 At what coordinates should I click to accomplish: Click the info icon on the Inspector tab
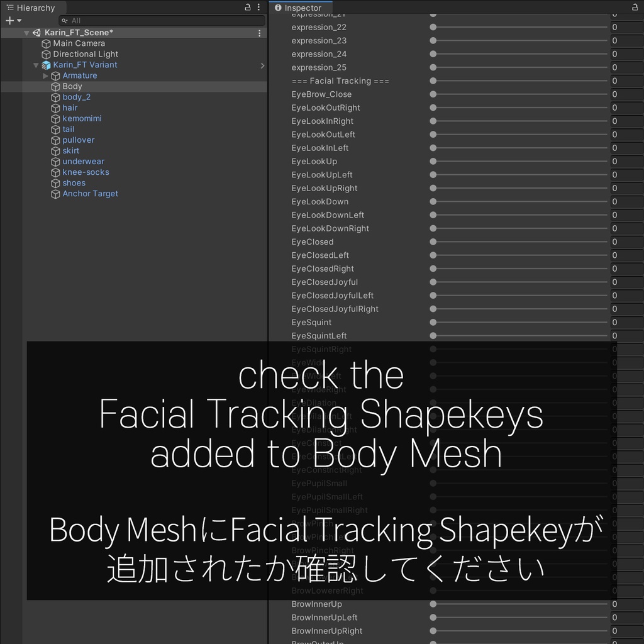(279, 8)
